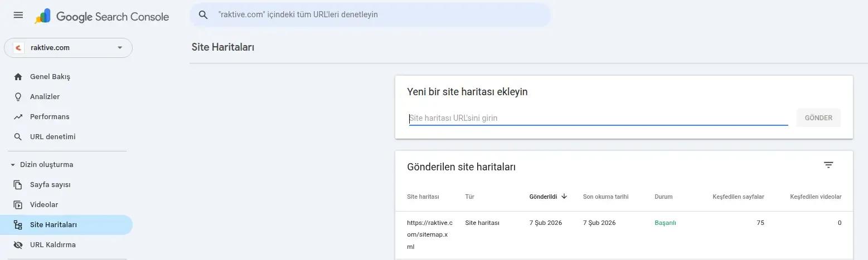
Task: Click the top URL inspection search field
Action: click(x=370, y=14)
